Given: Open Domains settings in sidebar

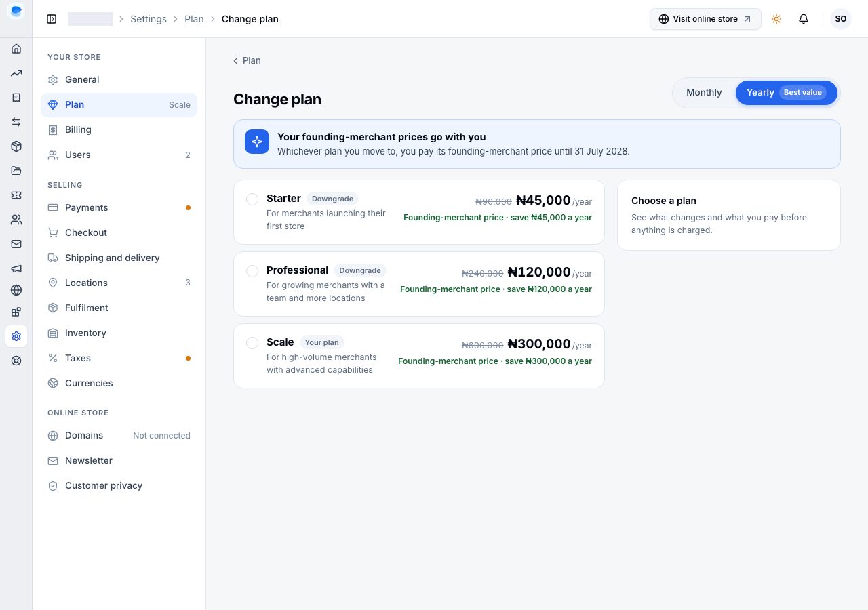Looking at the screenshot, I should click(119, 436).
